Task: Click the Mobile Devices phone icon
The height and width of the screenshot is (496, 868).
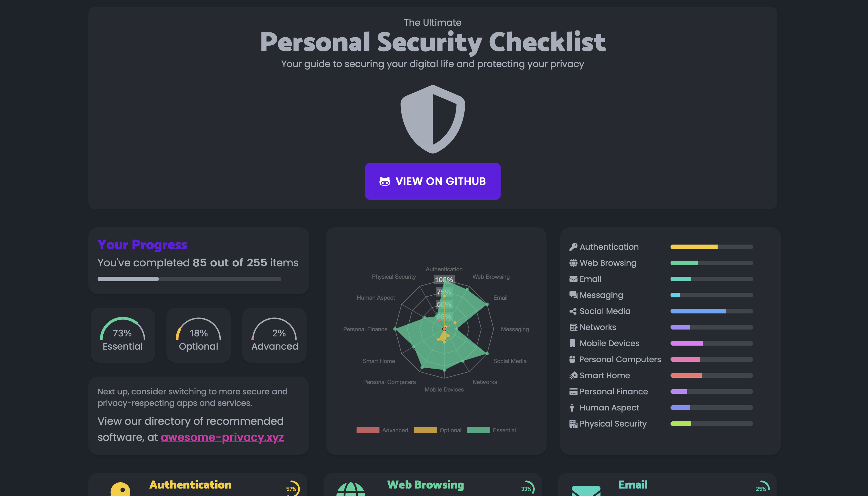Action: 572,343
